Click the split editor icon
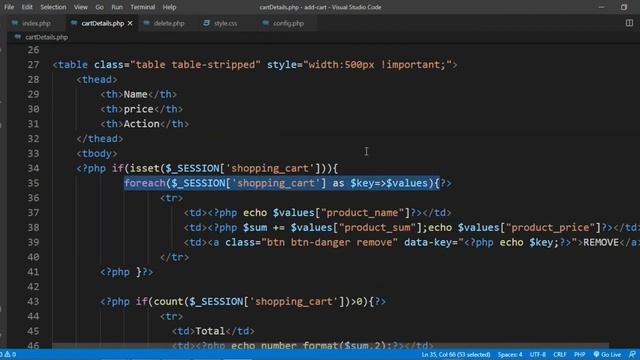This screenshot has width=640, height=360. pos(629,23)
